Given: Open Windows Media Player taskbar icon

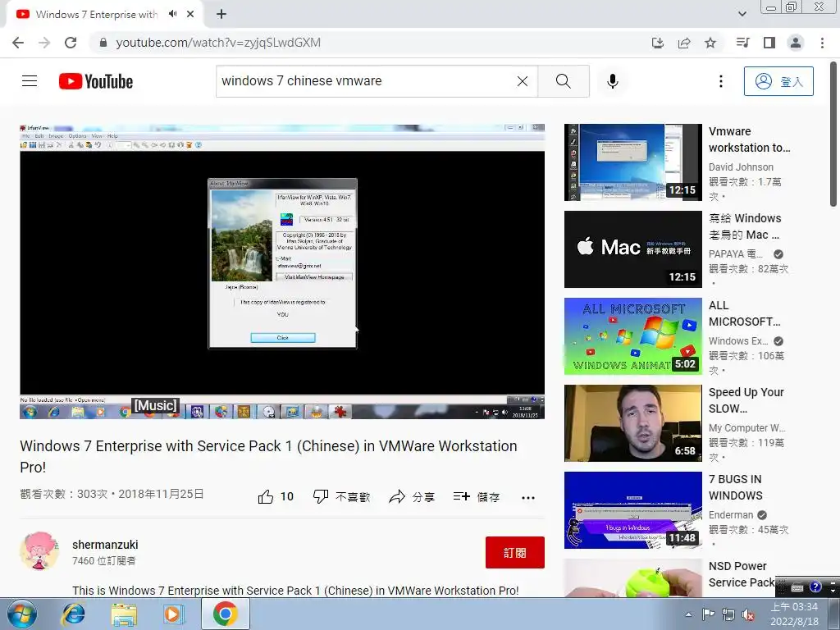Looking at the screenshot, I should click(x=174, y=614).
